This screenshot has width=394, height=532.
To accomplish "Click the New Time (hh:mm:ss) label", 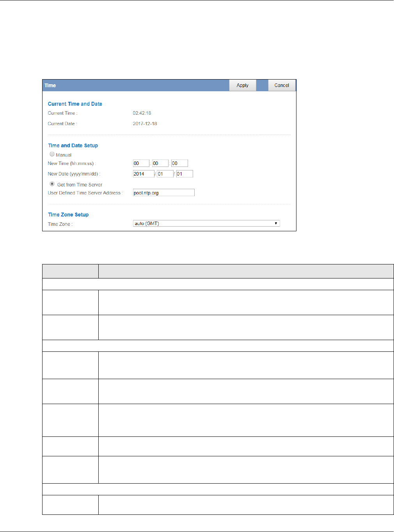I will coord(72,163).
